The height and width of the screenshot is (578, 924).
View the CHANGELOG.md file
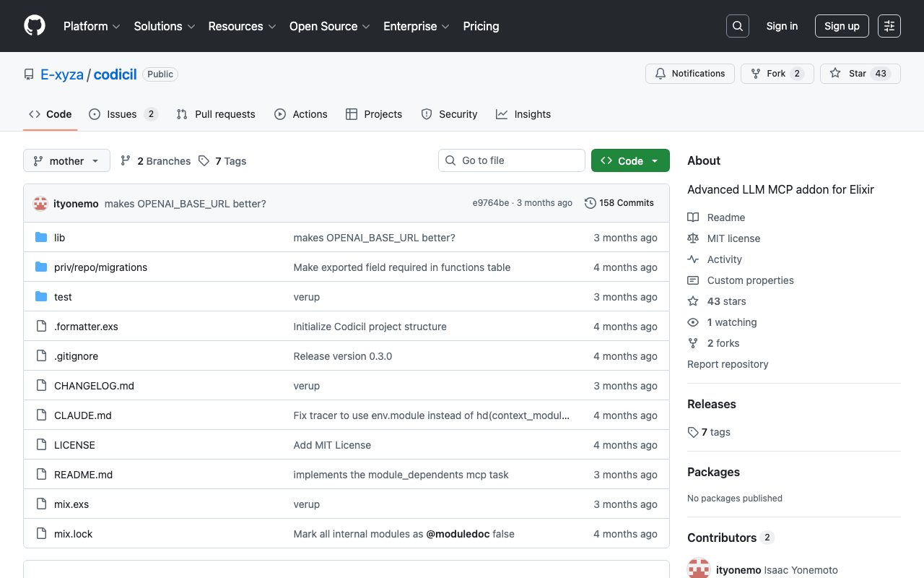[94, 386]
